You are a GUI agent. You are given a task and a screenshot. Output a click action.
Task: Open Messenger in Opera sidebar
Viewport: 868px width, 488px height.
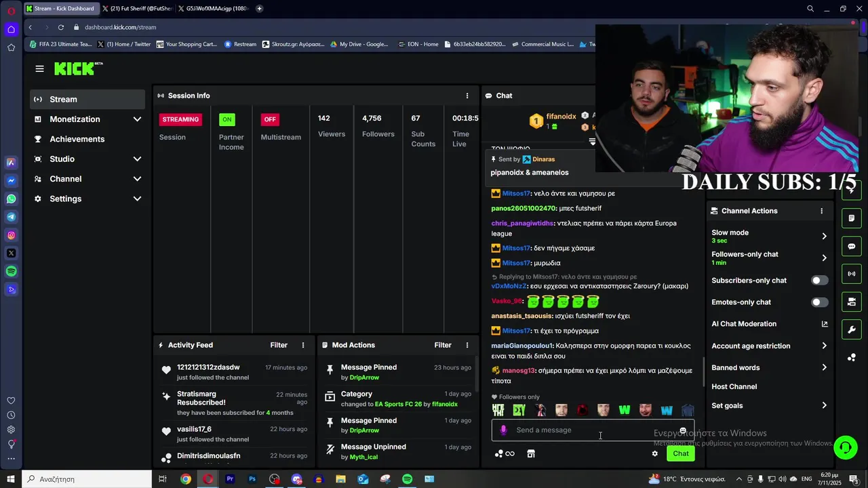point(11,181)
